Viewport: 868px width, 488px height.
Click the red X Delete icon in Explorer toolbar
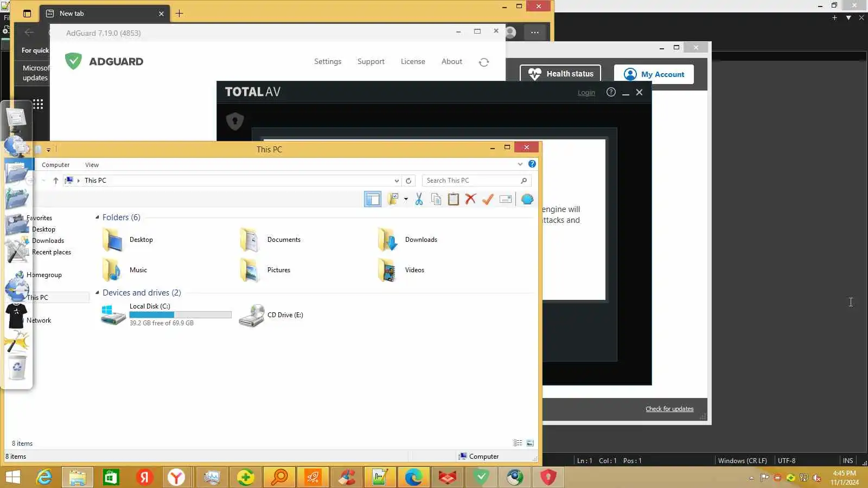point(470,199)
